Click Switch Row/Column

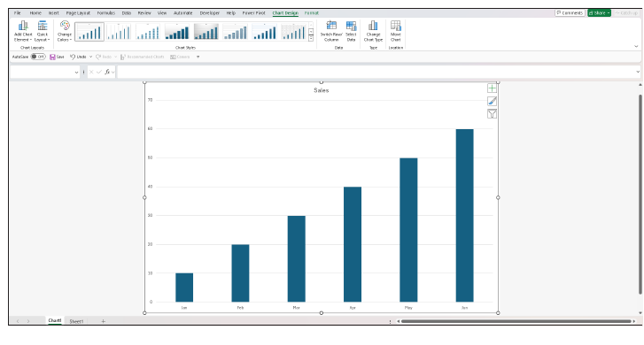pyautogui.click(x=331, y=31)
